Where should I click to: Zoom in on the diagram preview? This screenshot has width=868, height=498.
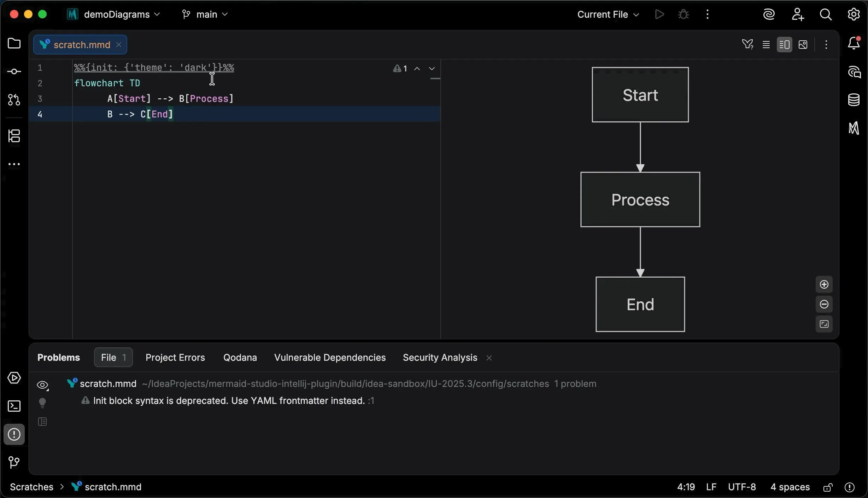pyautogui.click(x=824, y=284)
